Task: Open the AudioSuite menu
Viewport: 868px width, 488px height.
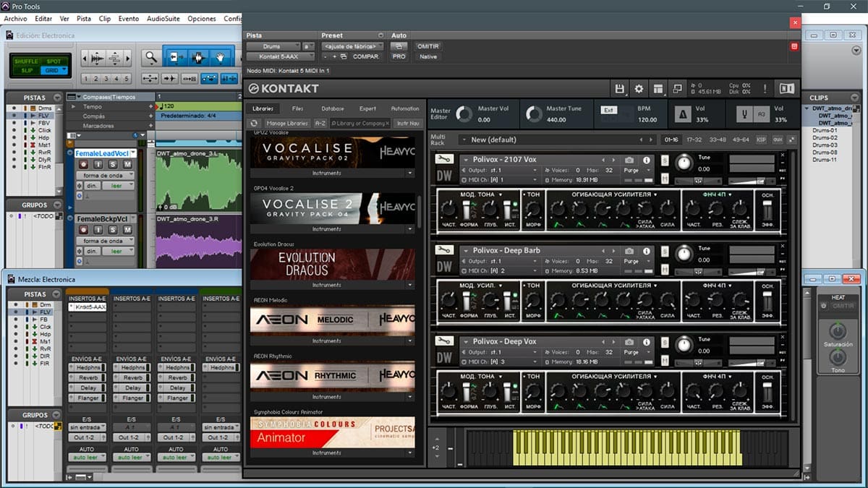Action: 164,18
